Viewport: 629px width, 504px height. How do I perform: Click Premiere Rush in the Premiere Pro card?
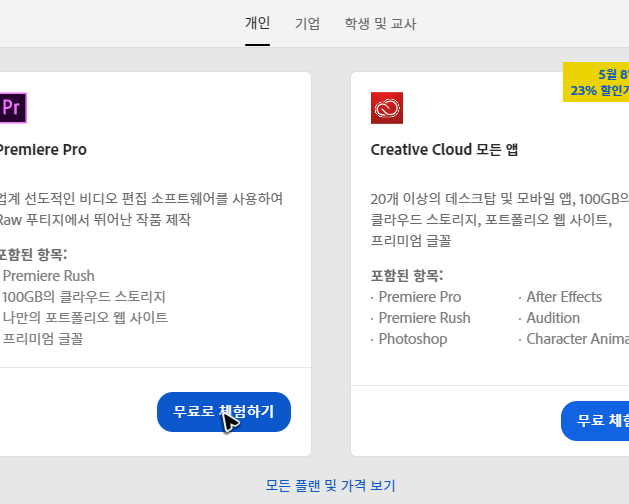(48, 276)
